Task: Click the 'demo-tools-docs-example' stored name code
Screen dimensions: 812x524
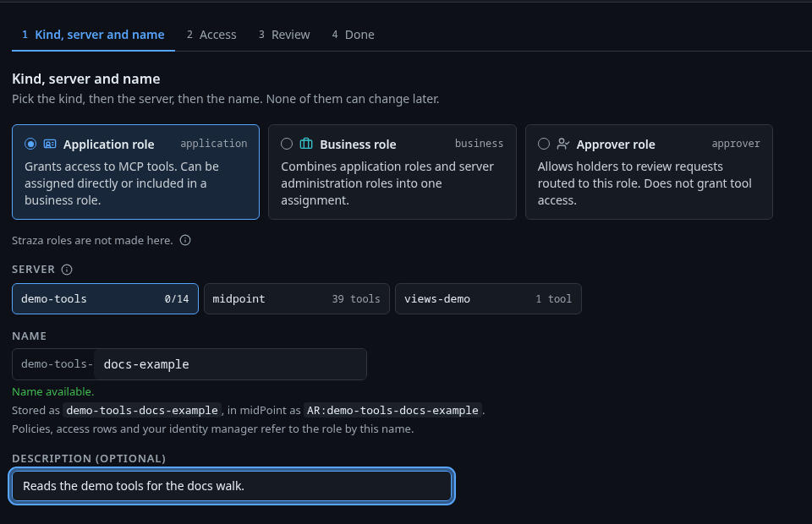Action: pos(142,410)
